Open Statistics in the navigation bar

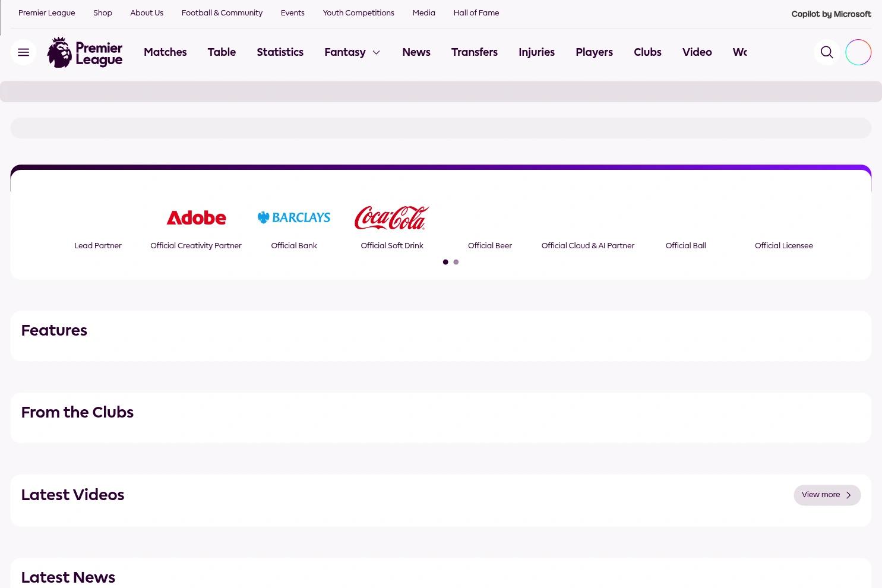(280, 52)
